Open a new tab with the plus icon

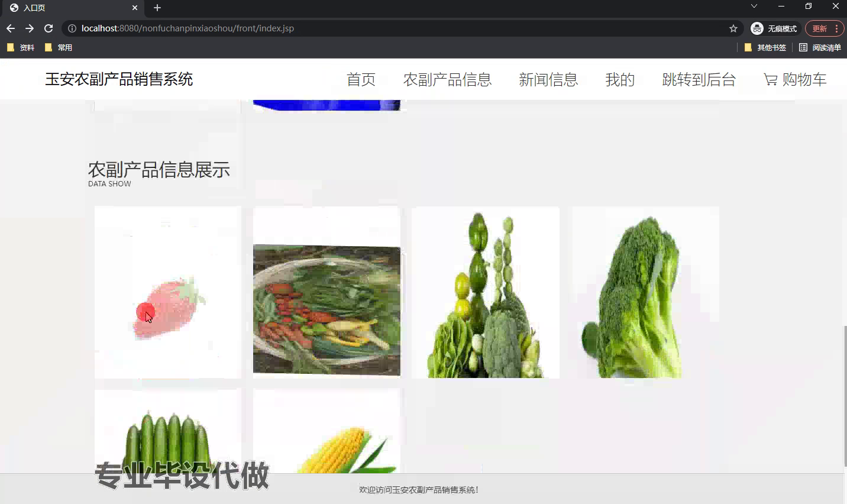[157, 8]
